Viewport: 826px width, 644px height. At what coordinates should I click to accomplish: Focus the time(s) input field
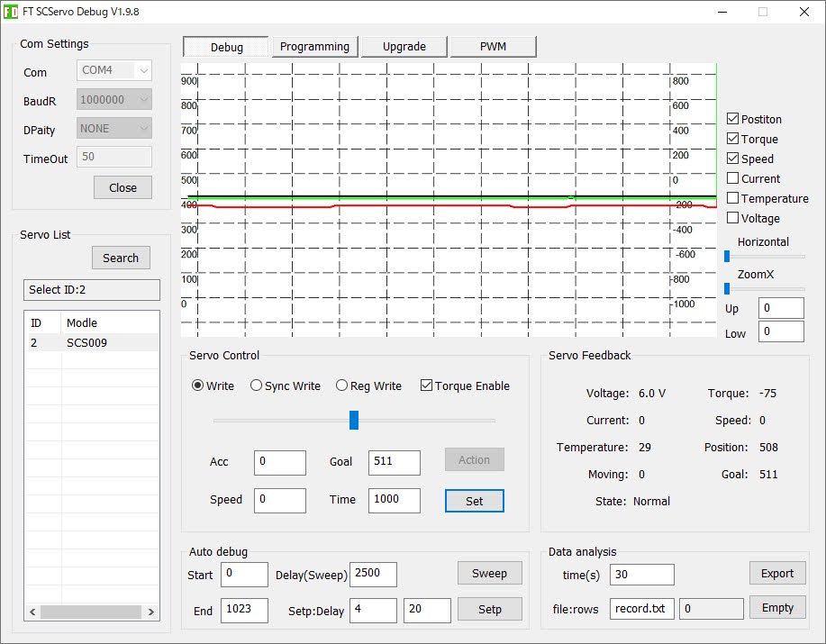pos(642,575)
